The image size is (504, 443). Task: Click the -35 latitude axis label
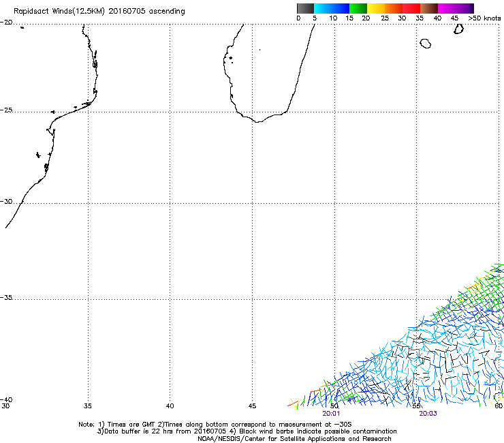coord(6,297)
